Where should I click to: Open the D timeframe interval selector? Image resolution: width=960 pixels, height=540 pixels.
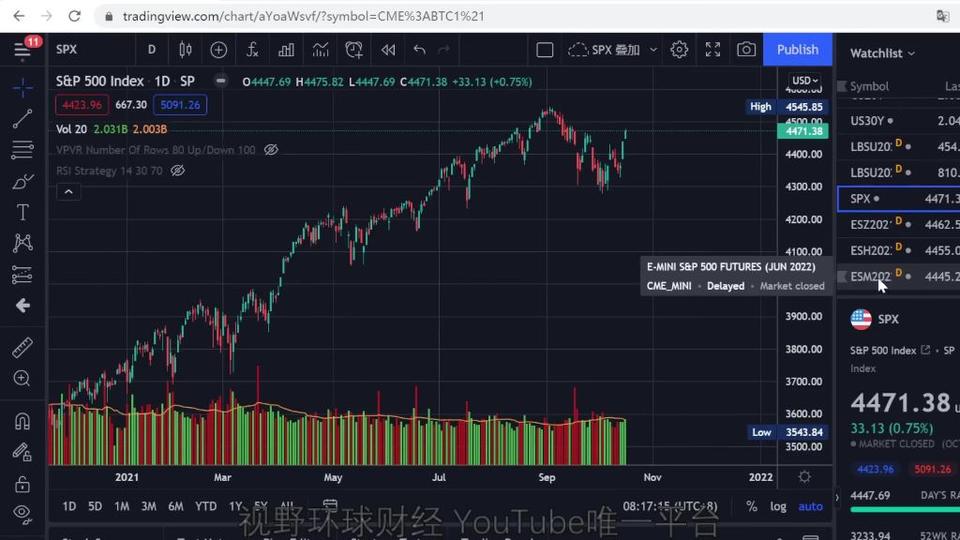coord(151,50)
